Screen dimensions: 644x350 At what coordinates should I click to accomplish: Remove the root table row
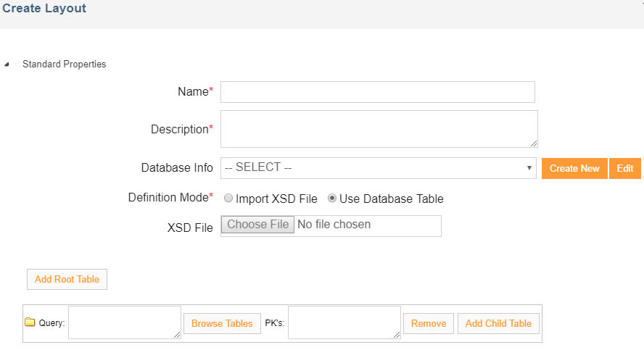click(x=429, y=323)
